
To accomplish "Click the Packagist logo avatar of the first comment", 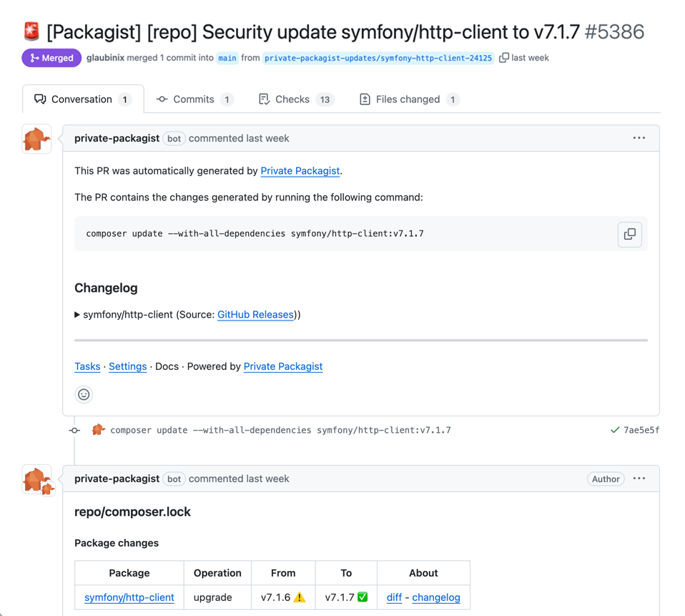I will click(36, 138).
